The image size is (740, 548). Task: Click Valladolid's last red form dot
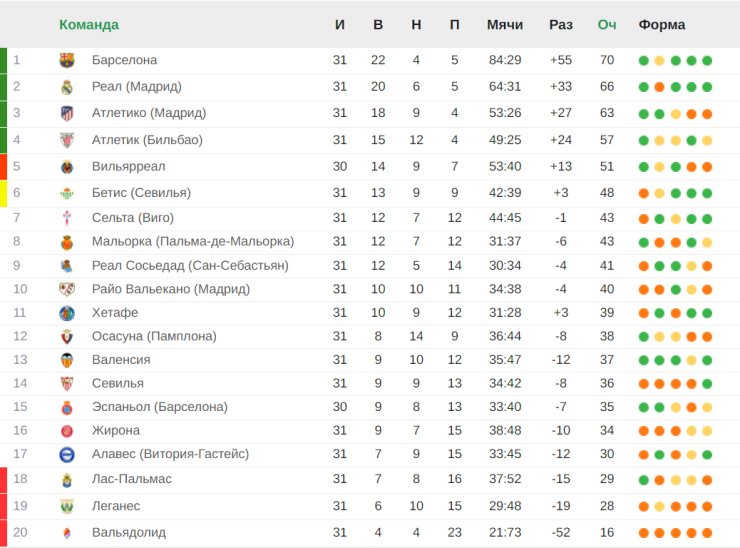[x=707, y=532]
